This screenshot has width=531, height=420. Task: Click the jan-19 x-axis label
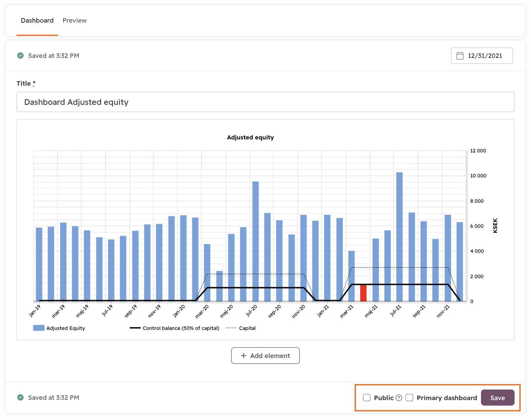pyautogui.click(x=35, y=311)
